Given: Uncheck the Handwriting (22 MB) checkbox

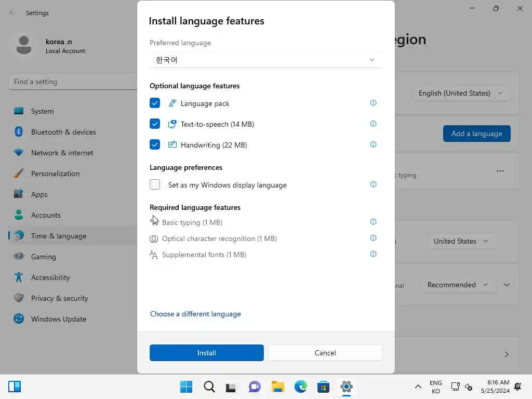Looking at the screenshot, I should (x=155, y=144).
